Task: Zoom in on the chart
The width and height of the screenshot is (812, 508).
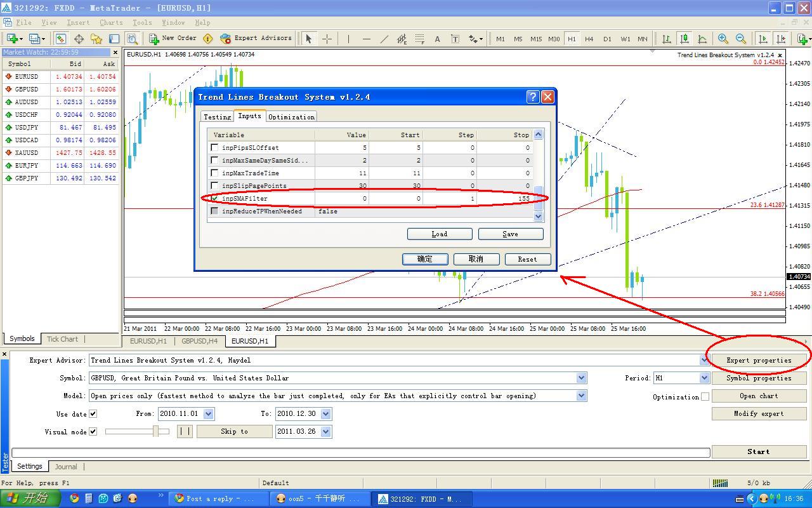Action: 723,39
